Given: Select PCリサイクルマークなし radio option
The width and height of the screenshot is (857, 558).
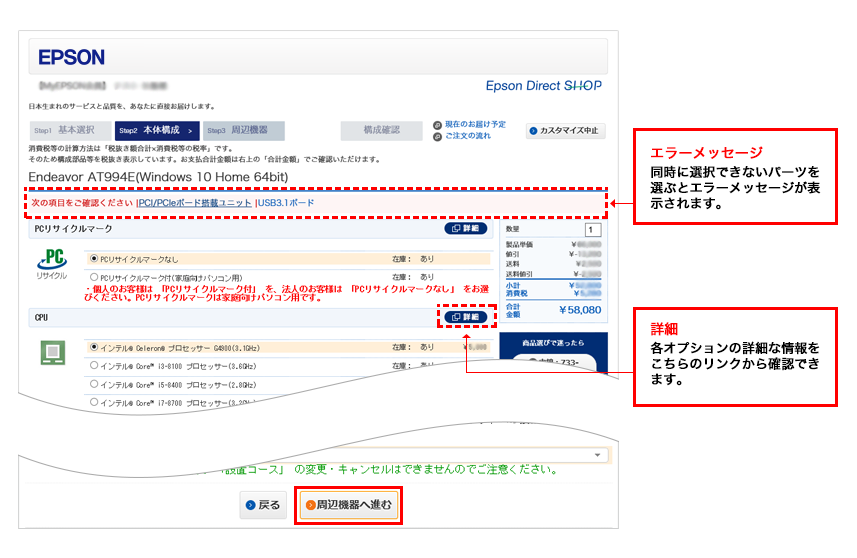Looking at the screenshot, I should point(95,258).
